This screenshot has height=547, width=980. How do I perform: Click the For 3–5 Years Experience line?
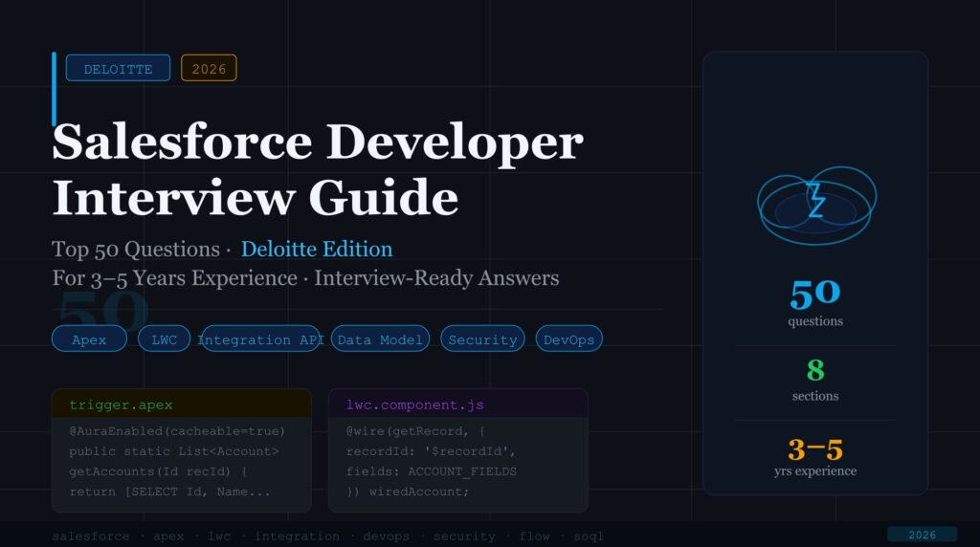click(x=305, y=278)
